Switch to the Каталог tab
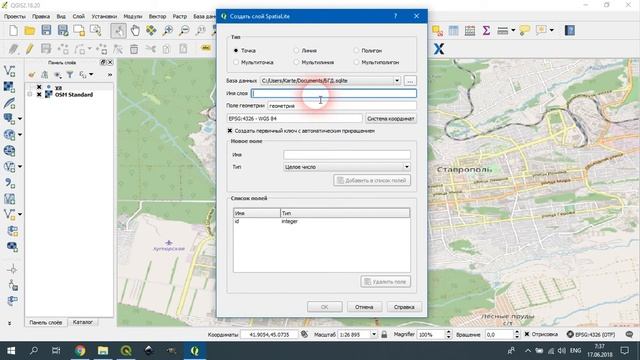Screen dimensions: 640x360 [82, 322]
